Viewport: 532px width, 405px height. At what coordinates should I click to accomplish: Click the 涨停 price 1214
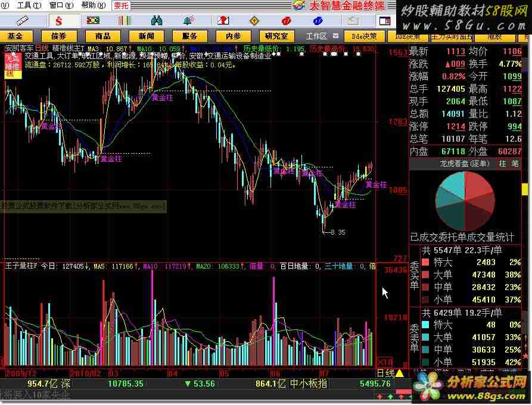tap(456, 126)
